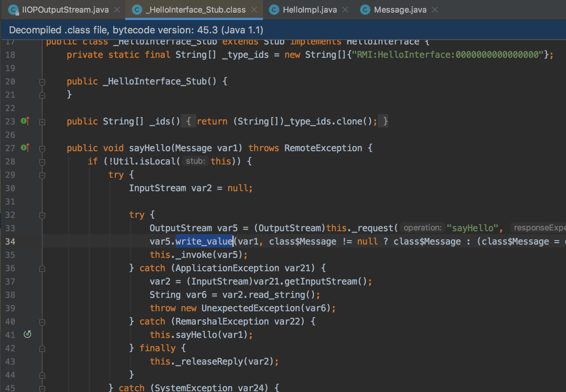Close the HelloImpl.java tab

(345, 10)
